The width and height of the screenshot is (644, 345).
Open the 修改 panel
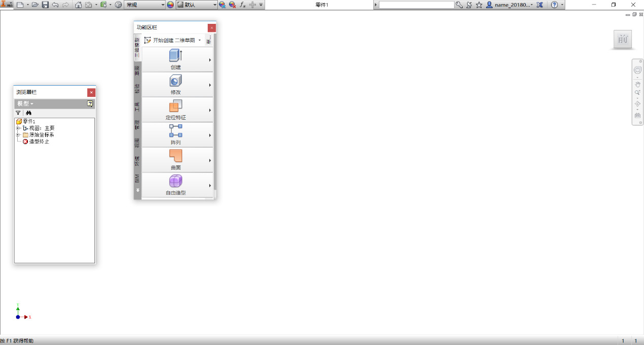(177, 84)
